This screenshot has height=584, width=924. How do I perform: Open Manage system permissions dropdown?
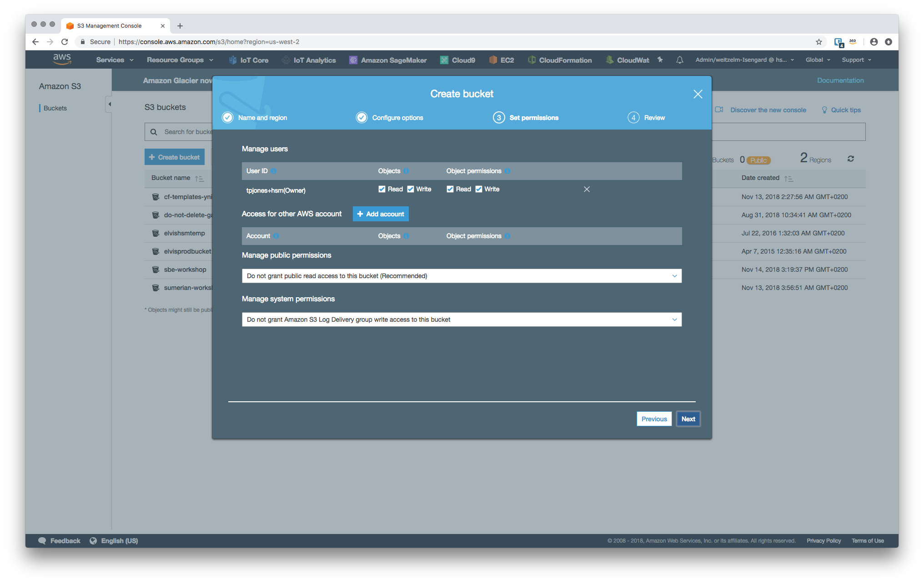[462, 319]
